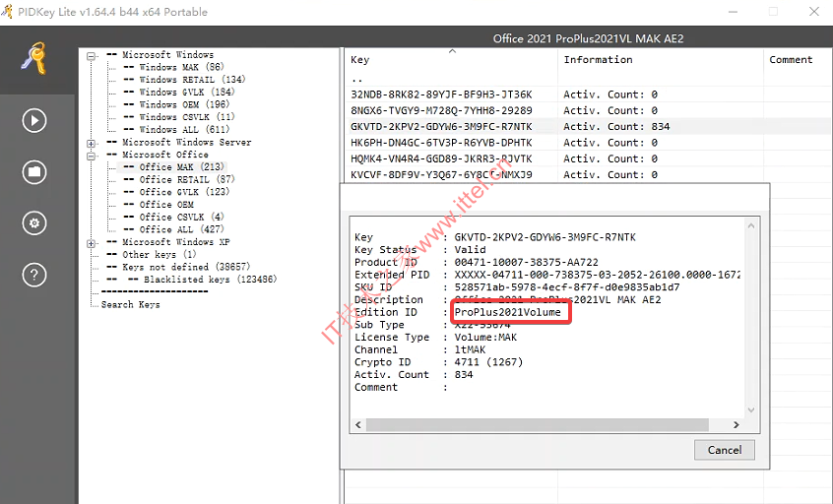Click the horizontal scrollbar thumb
Image resolution: width=833 pixels, height=504 pixels.
pyautogui.click(x=537, y=425)
